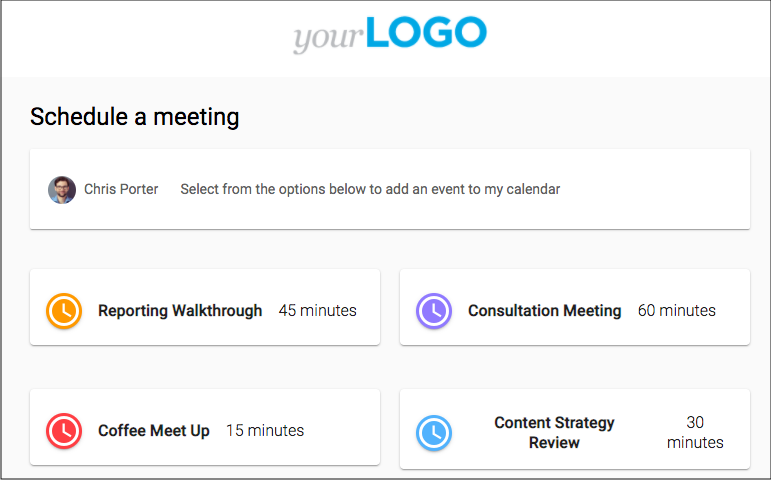This screenshot has width=771, height=480.
Task: Pick the Coffee Meet Up event
Action: coord(154,431)
